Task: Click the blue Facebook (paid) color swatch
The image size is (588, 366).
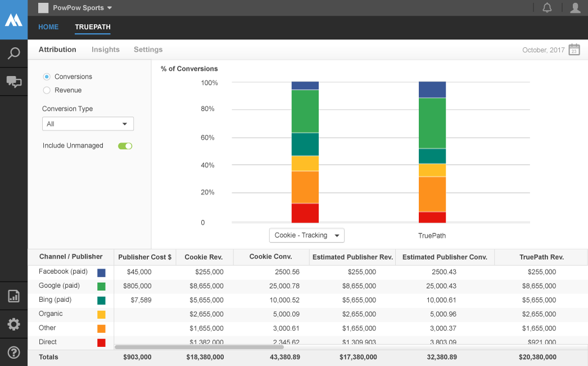Action: 101,273
